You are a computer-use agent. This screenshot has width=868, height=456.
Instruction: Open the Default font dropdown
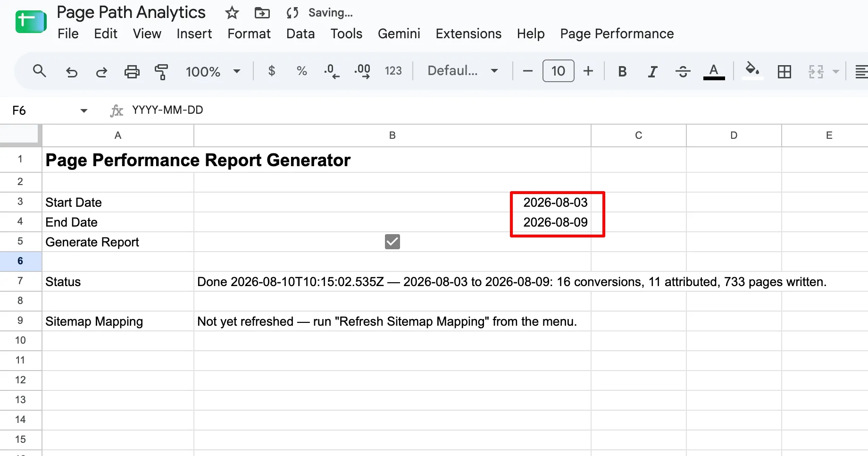(x=463, y=71)
